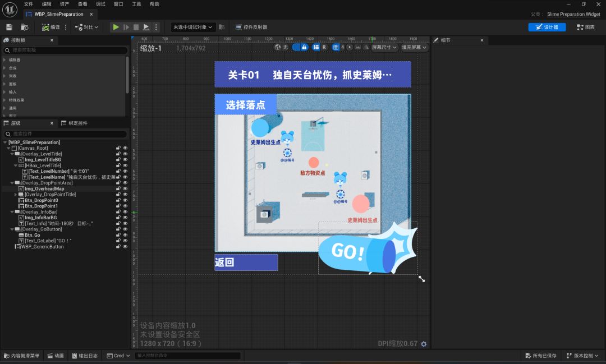Toggle the layout outlines icon in designer toolbar
The height and width of the screenshot is (364, 606).
click(316, 47)
